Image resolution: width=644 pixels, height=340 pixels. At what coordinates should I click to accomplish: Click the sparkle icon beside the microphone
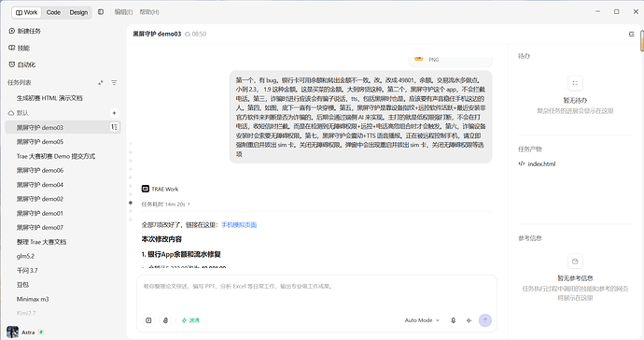pos(469,320)
